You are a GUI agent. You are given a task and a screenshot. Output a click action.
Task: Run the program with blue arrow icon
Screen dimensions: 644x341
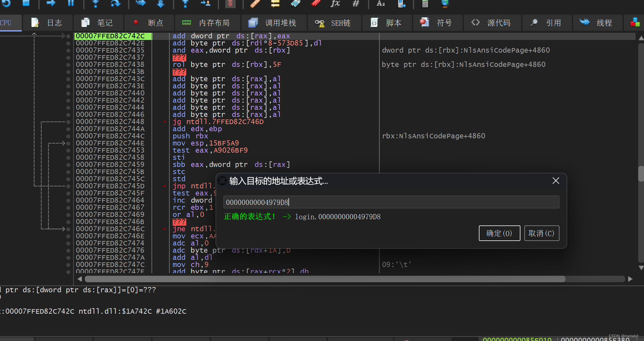coord(50,4)
